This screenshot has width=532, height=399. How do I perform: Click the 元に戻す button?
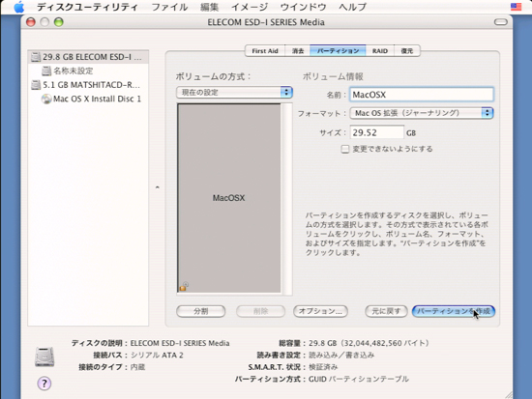(x=386, y=311)
